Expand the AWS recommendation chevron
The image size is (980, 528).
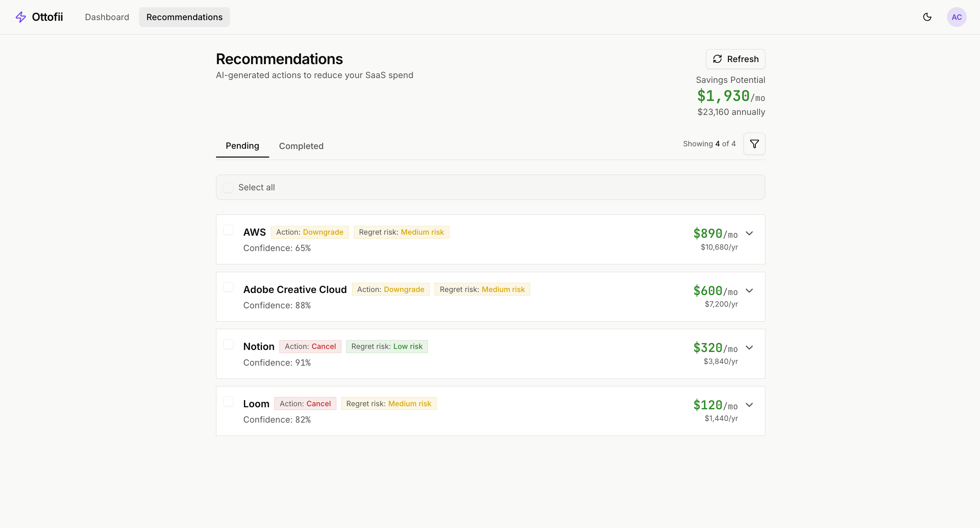tap(749, 233)
